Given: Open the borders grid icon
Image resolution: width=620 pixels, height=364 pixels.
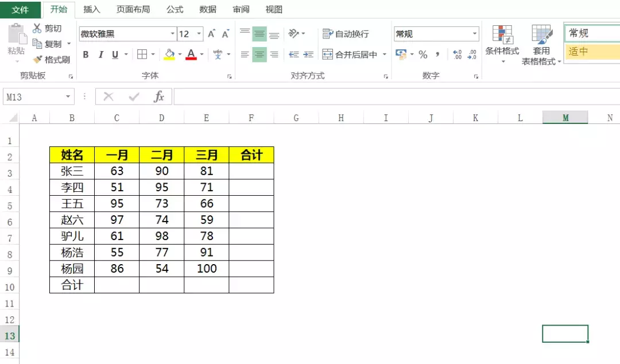Looking at the screenshot, I should (142, 54).
